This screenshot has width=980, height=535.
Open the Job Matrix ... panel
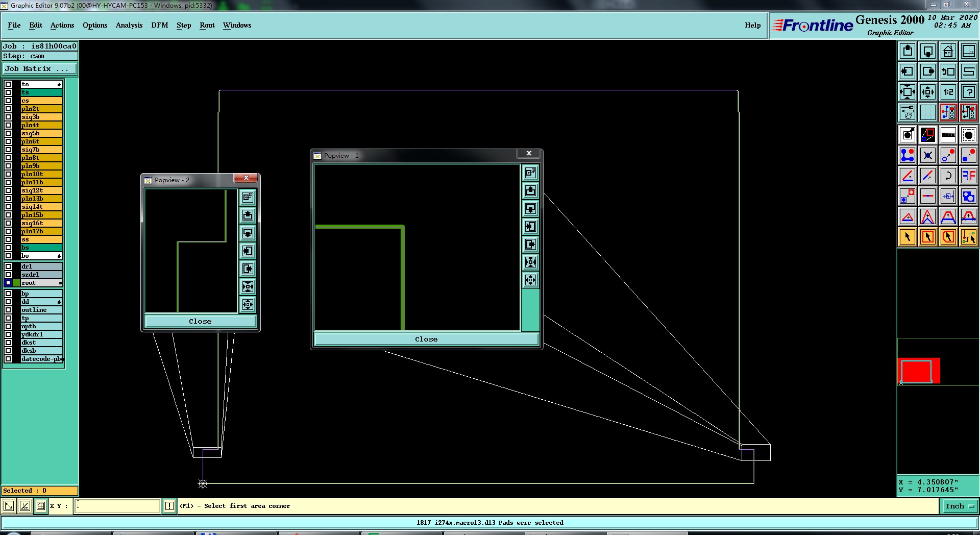[x=40, y=69]
